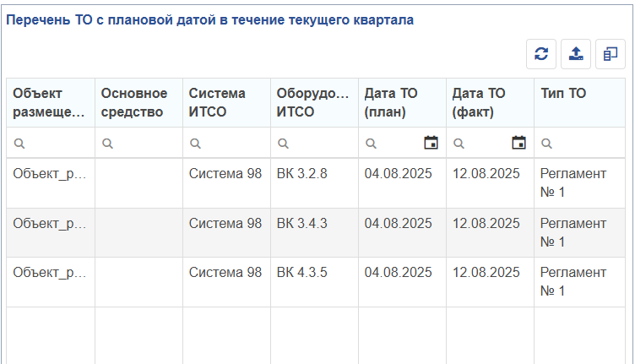Open calendar picker for Дата ТО (факт) filter

coord(518,143)
